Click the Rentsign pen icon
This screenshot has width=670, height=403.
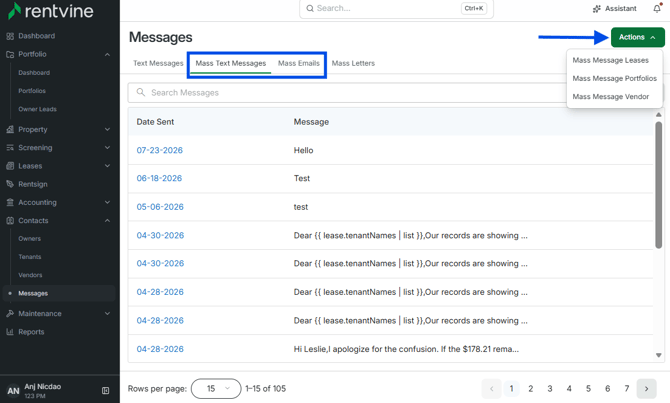click(x=10, y=184)
